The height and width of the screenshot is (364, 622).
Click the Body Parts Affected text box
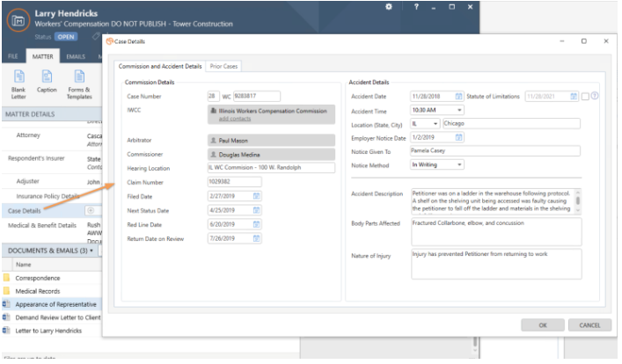point(496,231)
